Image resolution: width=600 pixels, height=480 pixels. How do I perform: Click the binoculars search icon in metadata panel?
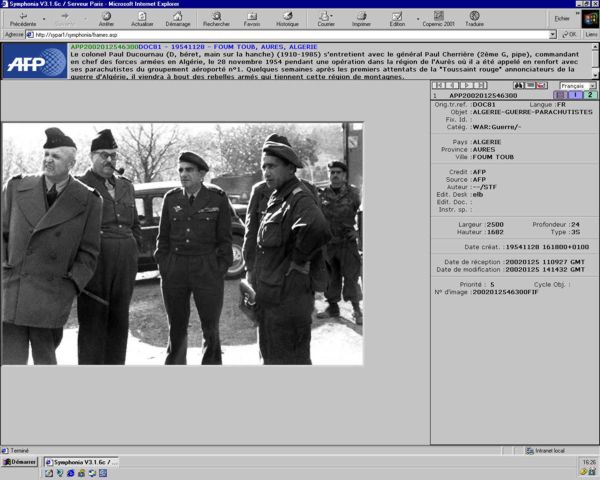[x=519, y=86]
